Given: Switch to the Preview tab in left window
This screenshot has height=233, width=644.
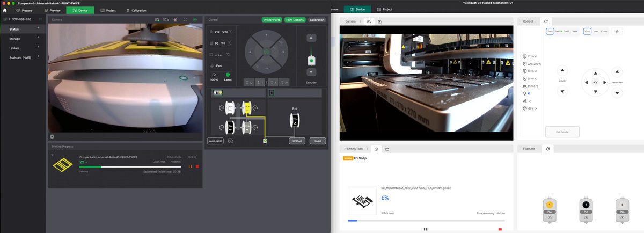Looking at the screenshot, I should [x=52, y=10].
